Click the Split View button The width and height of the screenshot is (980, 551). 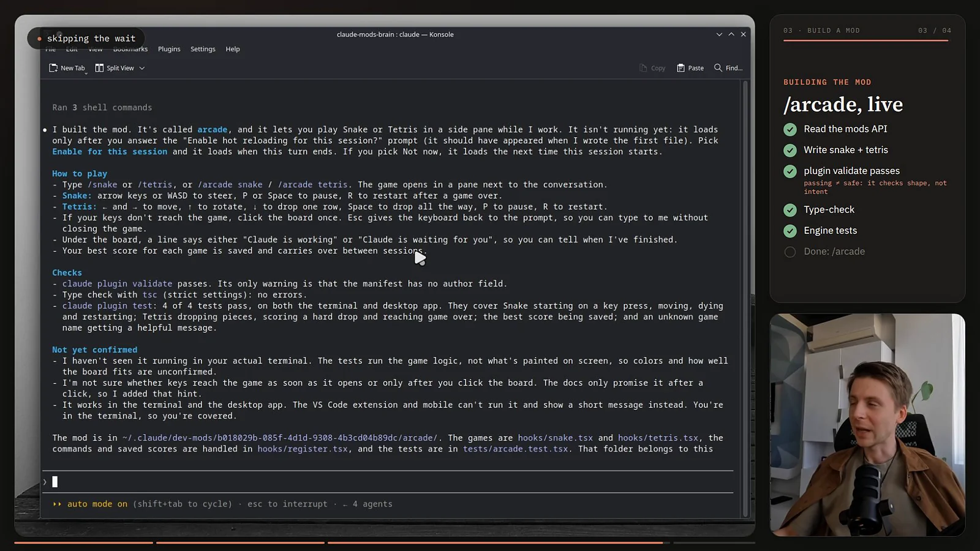pos(115,68)
